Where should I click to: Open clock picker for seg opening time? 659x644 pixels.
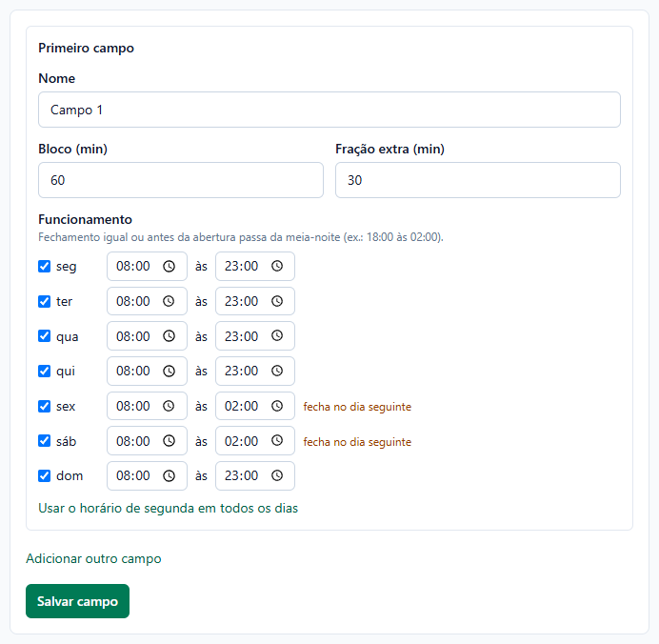click(169, 266)
